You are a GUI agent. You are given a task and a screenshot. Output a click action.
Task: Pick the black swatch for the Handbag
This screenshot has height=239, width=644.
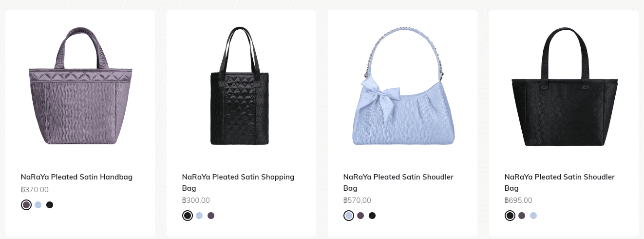coord(50,205)
